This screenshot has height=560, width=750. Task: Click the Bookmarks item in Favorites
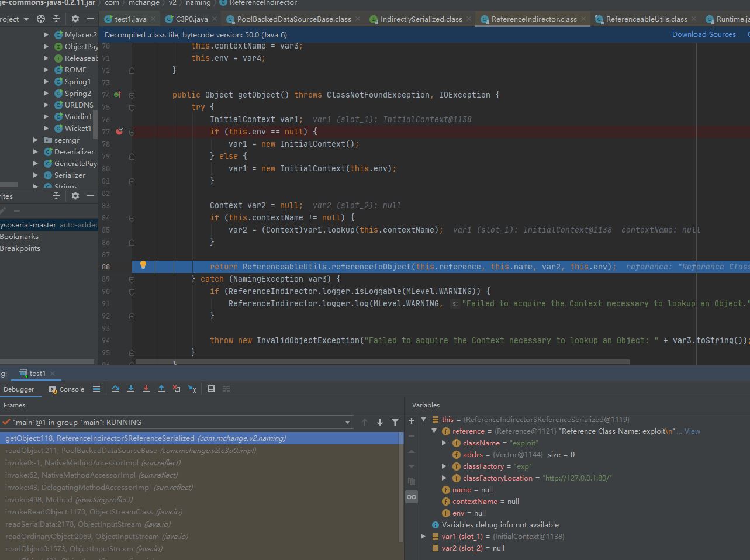pos(19,237)
